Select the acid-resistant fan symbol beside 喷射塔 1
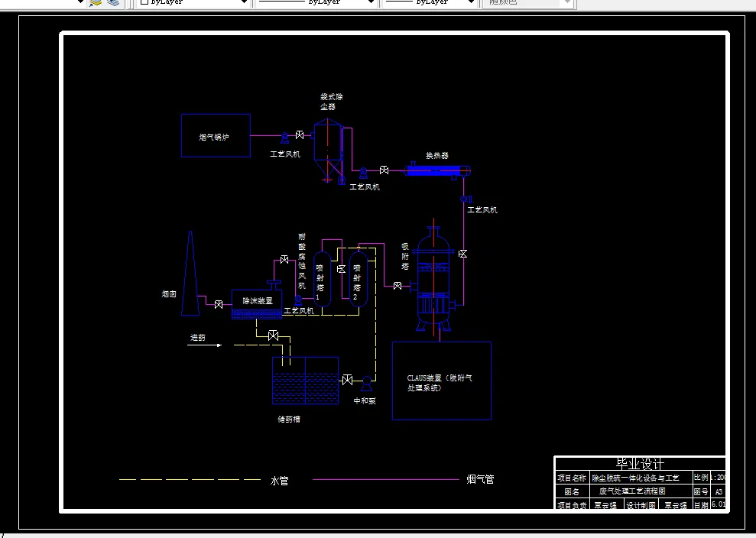756x538 pixels. pos(298,300)
